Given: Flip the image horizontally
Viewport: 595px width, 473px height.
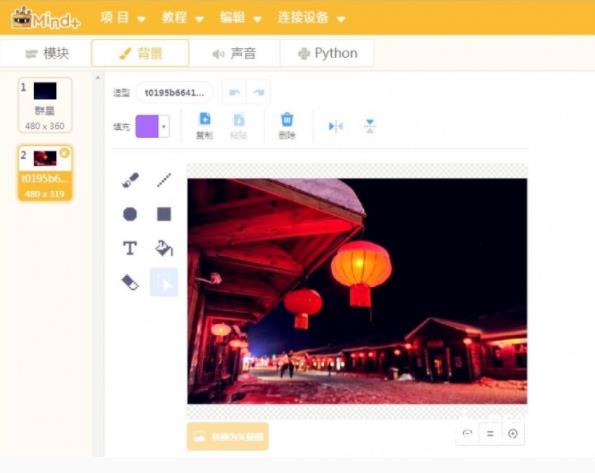Looking at the screenshot, I should pyautogui.click(x=336, y=126).
